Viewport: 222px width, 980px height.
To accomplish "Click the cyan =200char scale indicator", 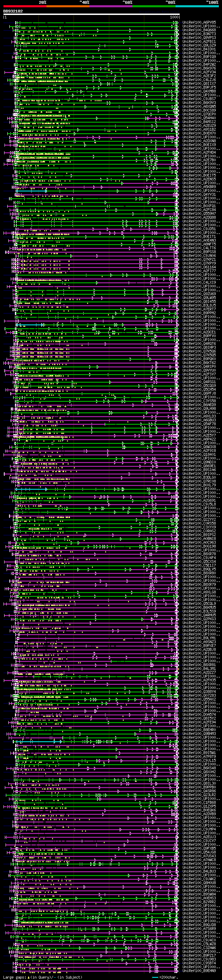I will click(x=156, y=977).
